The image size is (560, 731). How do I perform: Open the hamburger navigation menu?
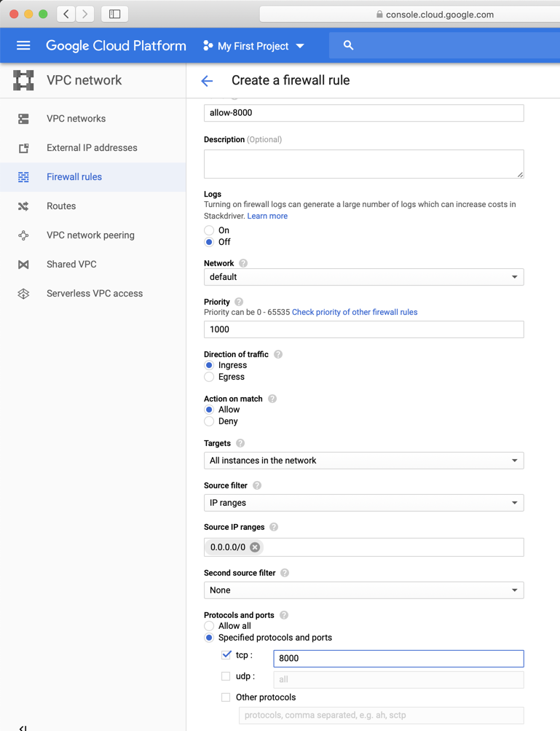[x=23, y=46]
